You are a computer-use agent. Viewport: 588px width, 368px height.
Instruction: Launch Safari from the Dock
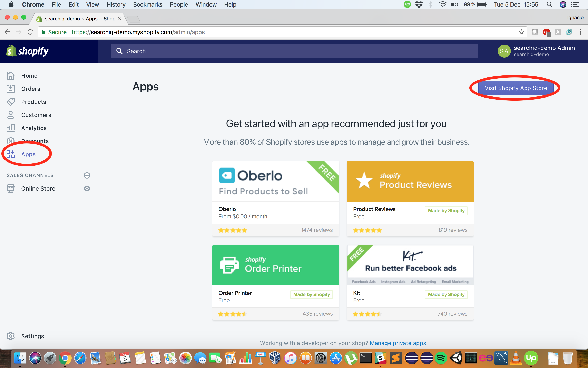(80, 358)
